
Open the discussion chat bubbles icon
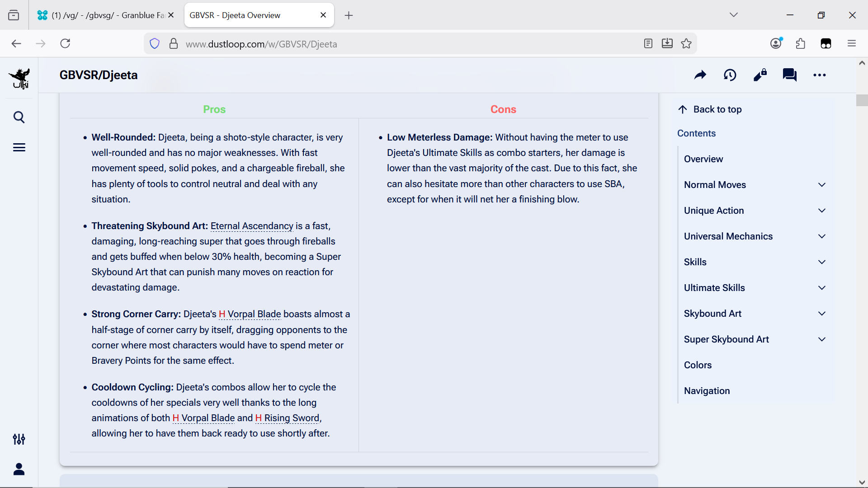(x=789, y=75)
